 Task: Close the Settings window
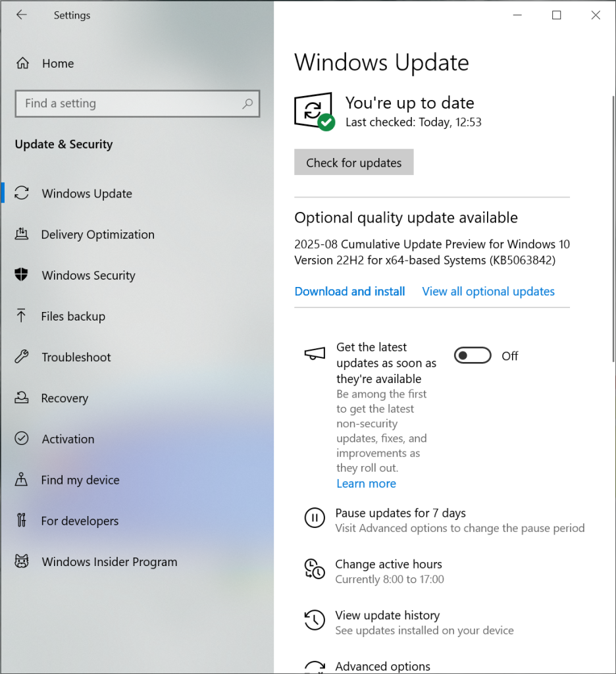click(x=596, y=15)
